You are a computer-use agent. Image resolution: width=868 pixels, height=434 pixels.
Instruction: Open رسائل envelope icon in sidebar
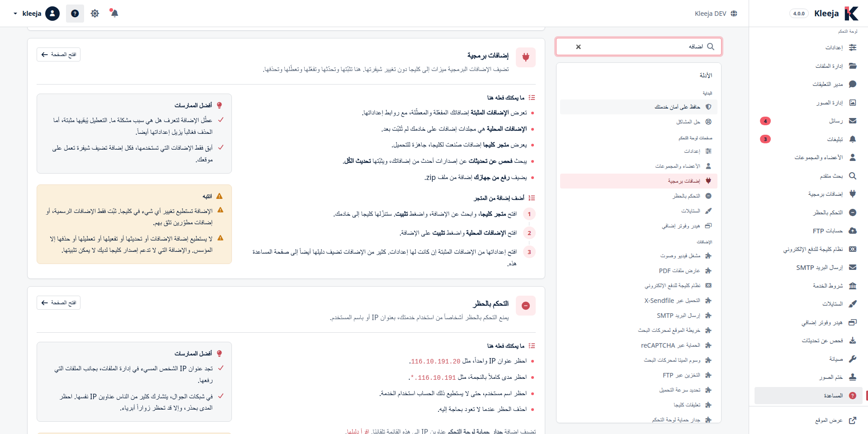[853, 121]
